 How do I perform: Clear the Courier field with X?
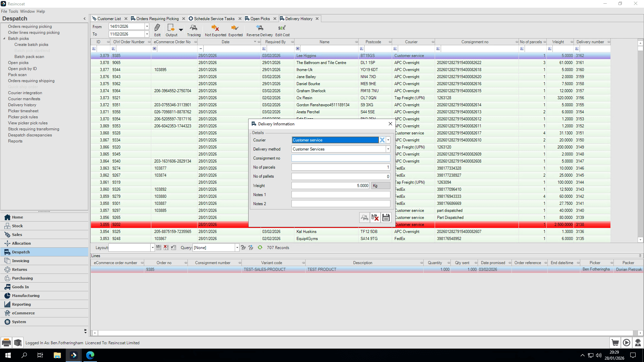382,140
